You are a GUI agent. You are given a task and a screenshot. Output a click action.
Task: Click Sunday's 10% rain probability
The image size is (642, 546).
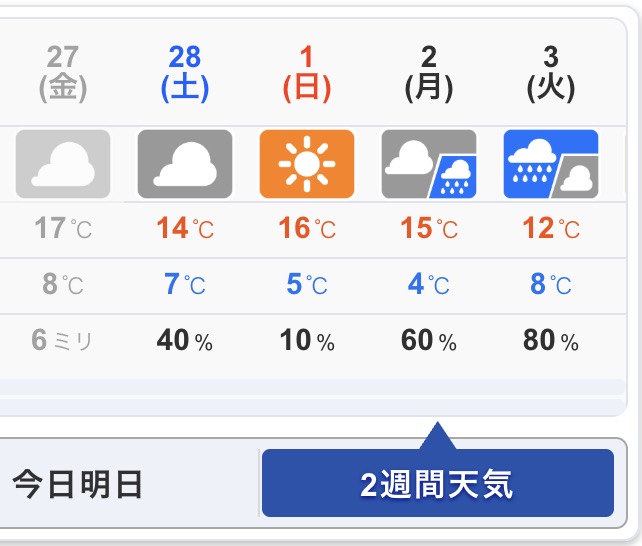pos(307,341)
